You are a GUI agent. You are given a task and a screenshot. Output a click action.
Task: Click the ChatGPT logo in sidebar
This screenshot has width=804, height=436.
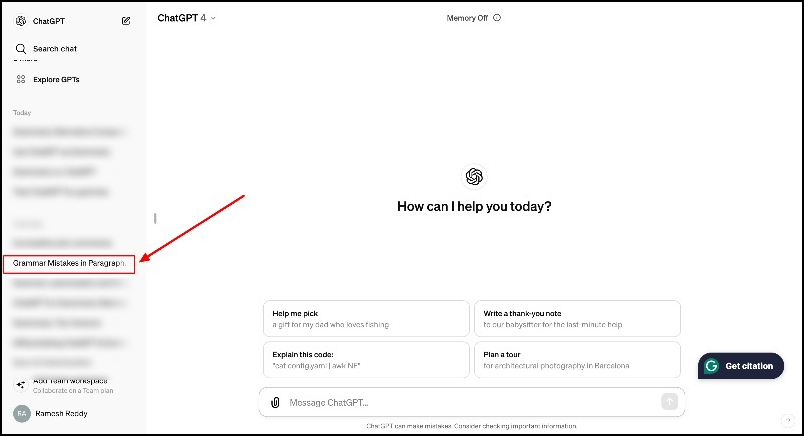pyautogui.click(x=21, y=21)
